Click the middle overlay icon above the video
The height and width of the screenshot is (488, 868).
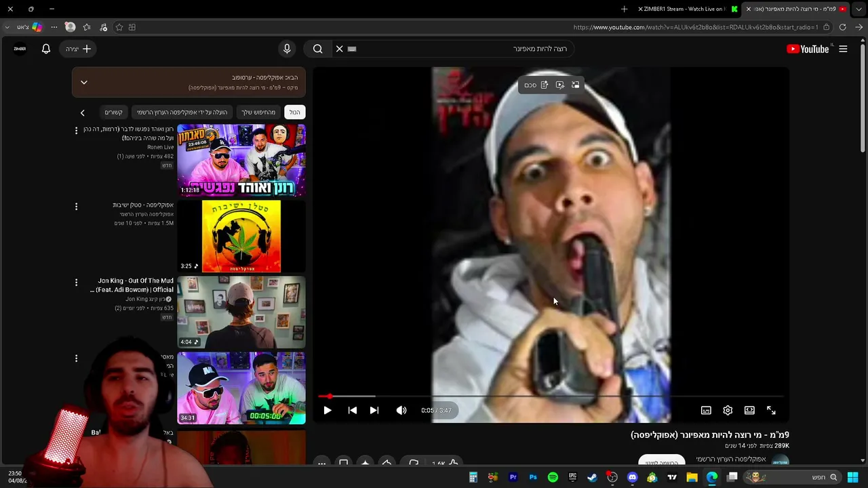point(560,85)
